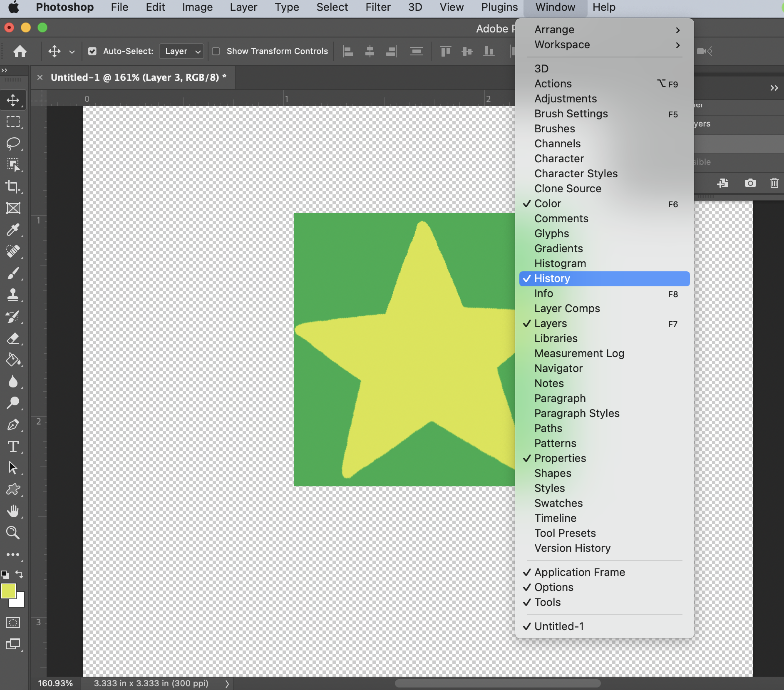This screenshot has width=784, height=690.
Task: Click the horizontal scrollbar at bottom
Action: point(497,683)
